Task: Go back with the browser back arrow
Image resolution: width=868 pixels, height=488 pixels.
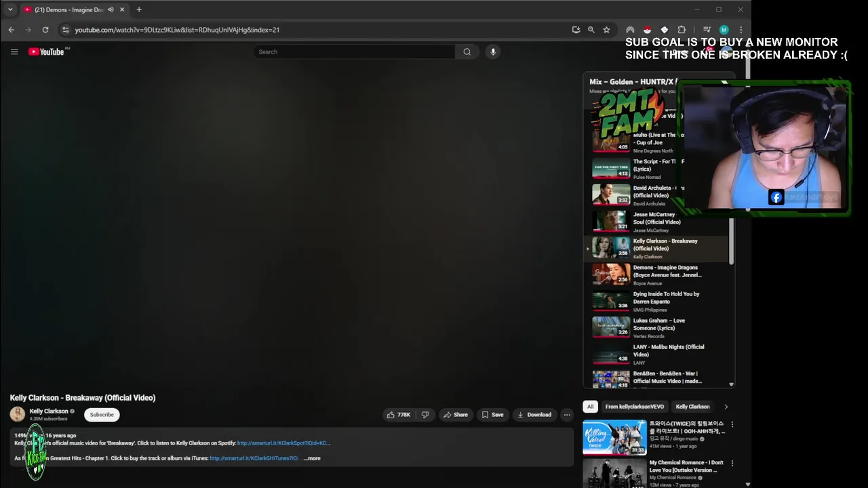Action: (12, 30)
